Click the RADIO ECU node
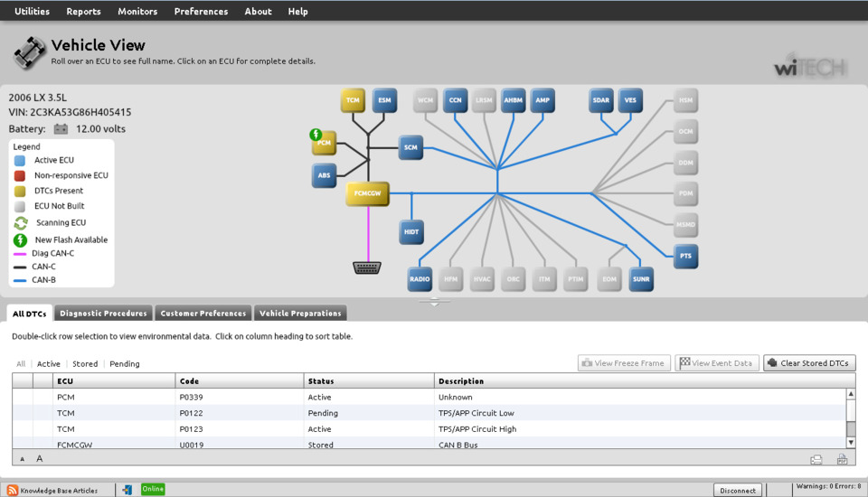The width and height of the screenshot is (868, 497). (420, 279)
